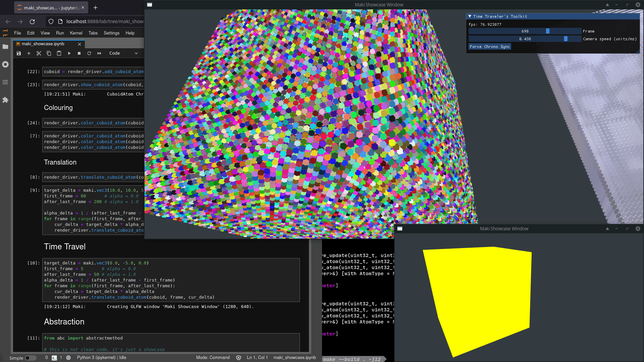Viewport: 644px width, 362px height.
Task: Save the notebook with the disk icon
Action: [19, 53]
